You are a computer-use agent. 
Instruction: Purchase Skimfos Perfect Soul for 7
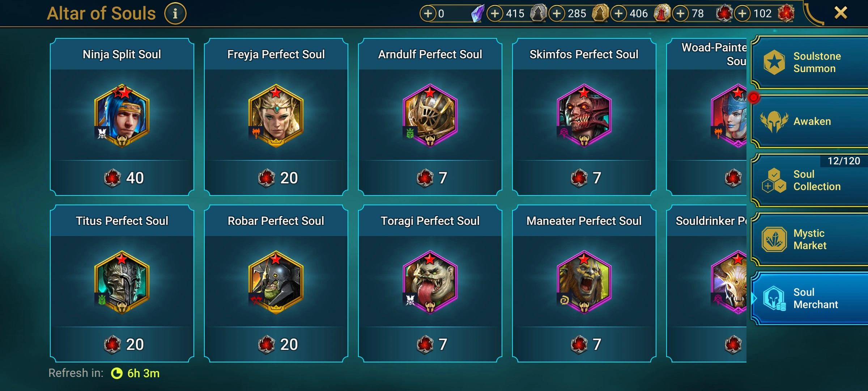coord(584,178)
